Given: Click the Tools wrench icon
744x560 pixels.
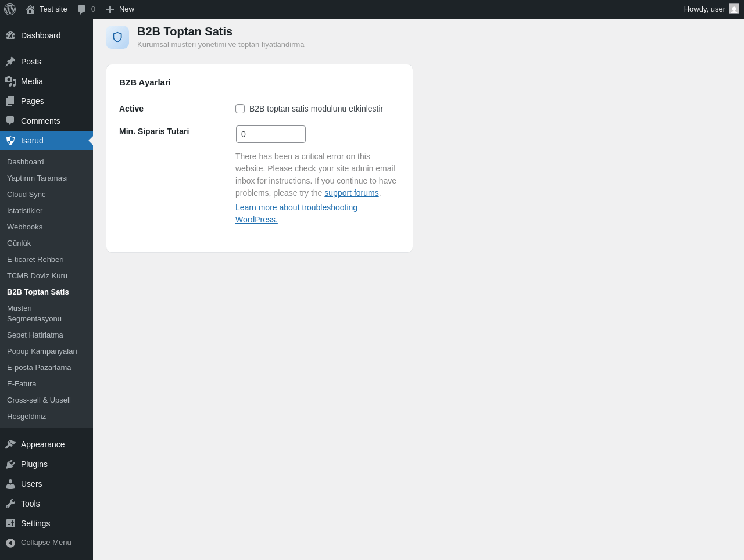Looking at the screenshot, I should click(10, 504).
